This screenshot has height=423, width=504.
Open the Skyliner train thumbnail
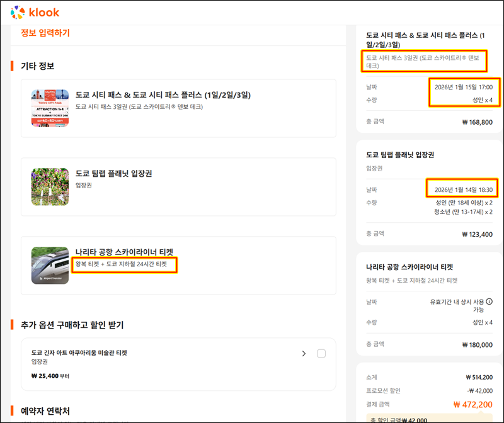[x=50, y=265]
